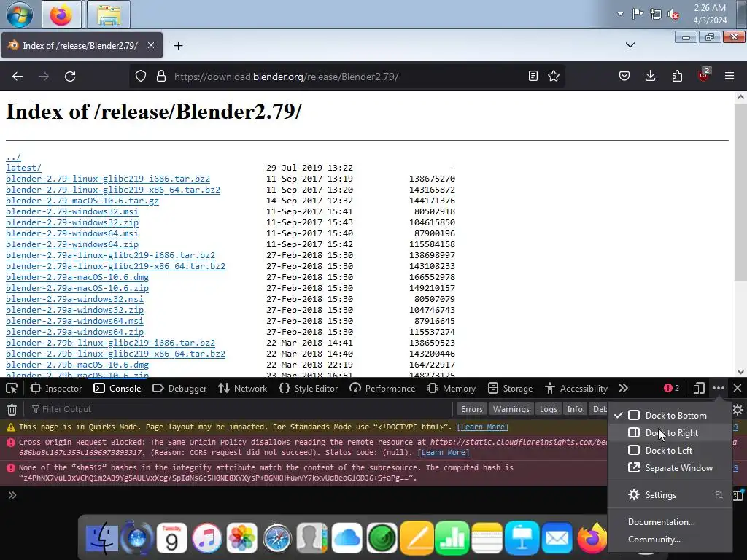Open the Music app dock icon
The image size is (747, 560).
pos(206,539)
